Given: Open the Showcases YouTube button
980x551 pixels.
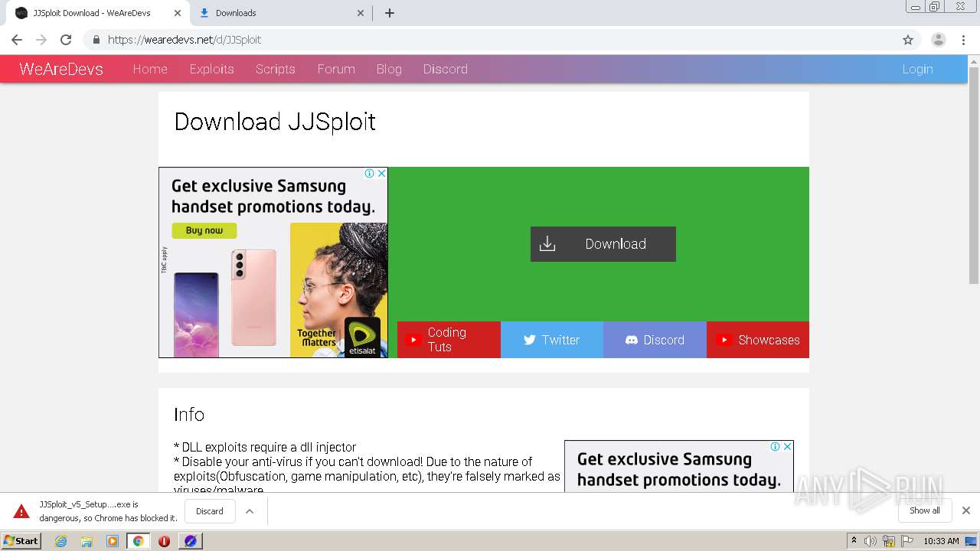Looking at the screenshot, I should pos(758,340).
